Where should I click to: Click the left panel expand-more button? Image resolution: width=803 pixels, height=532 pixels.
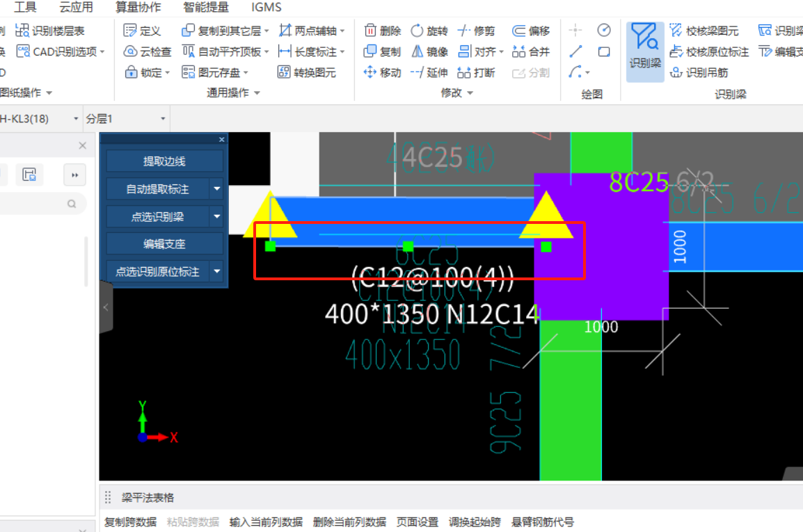tap(74, 175)
